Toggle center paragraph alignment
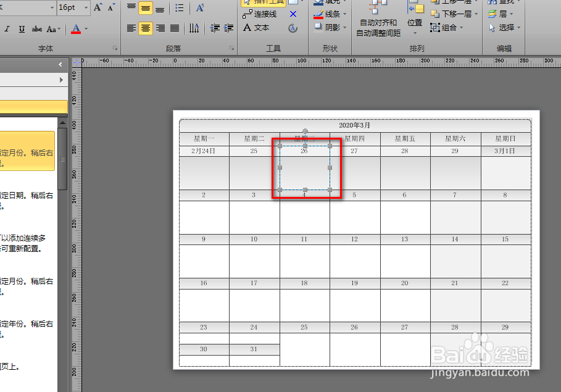This screenshot has width=561, height=392. [146, 28]
